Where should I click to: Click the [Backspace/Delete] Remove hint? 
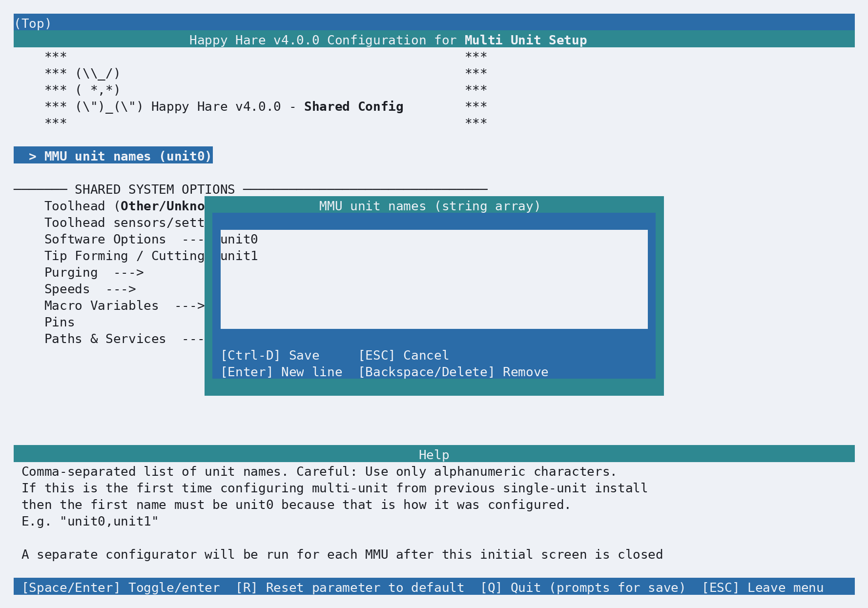[454, 372]
